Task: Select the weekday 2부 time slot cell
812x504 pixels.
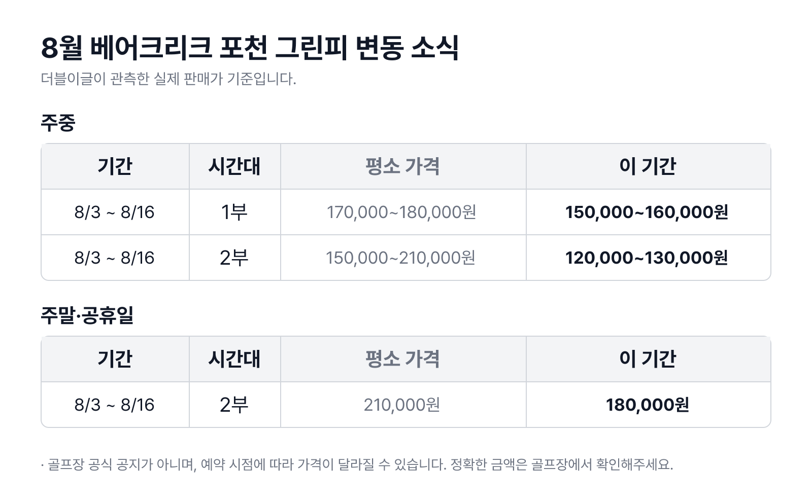Action: (x=235, y=258)
